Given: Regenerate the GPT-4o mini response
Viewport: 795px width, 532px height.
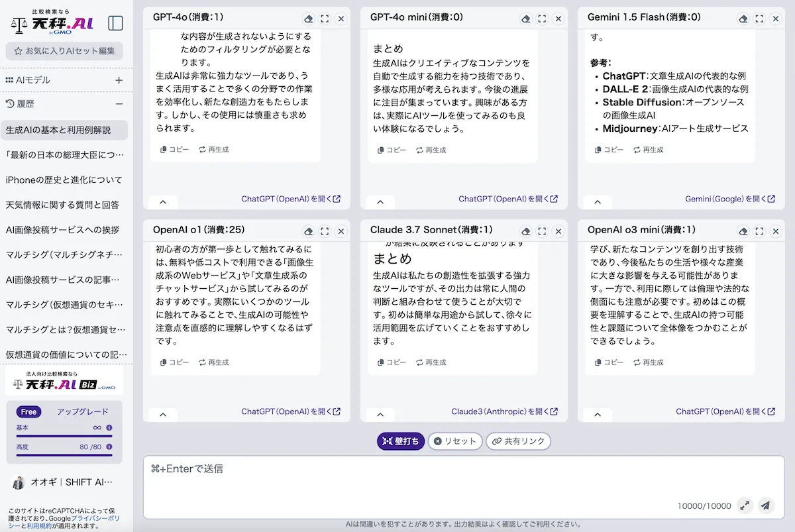Looking at the screenshot, I should pyautogui.click(x=431, y=150).
